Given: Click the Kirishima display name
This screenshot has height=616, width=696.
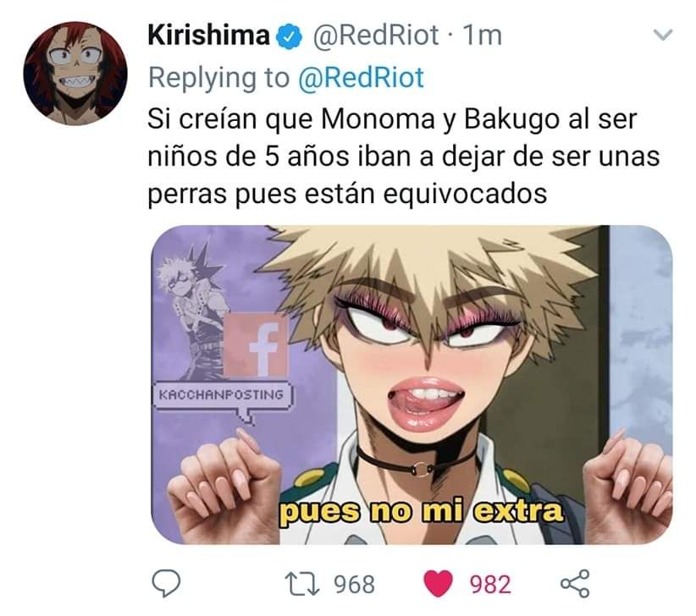Looking at the screenshot, I should [x=208, y=36].
